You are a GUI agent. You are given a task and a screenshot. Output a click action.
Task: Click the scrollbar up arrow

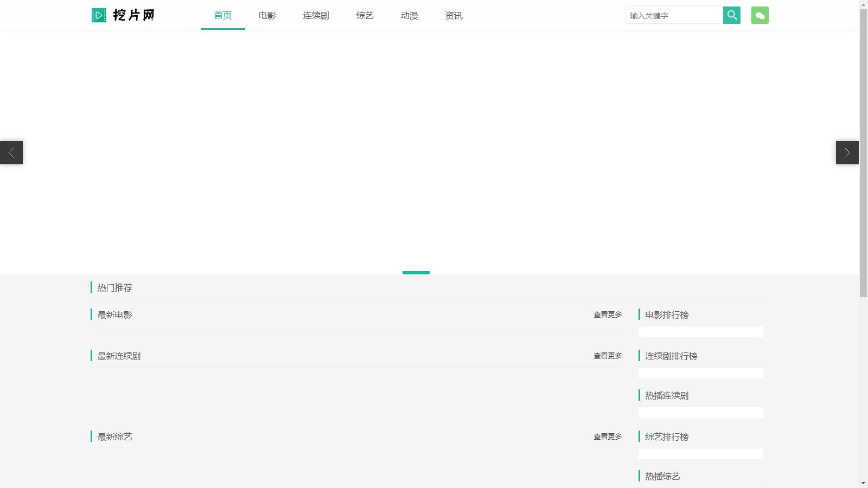pos(863,4)
